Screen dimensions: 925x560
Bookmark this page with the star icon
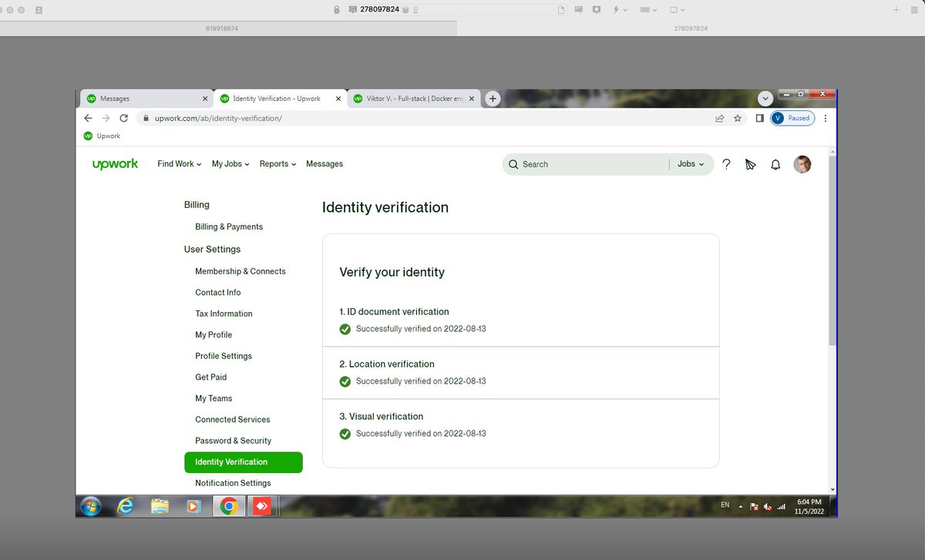tap(738, 119)
